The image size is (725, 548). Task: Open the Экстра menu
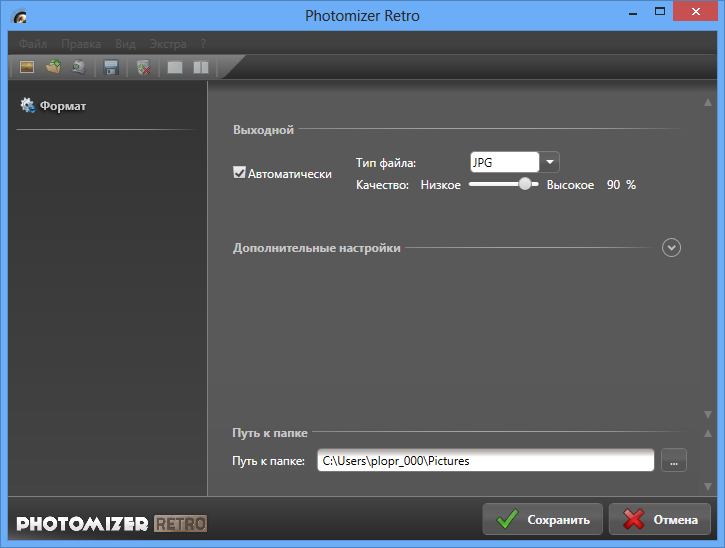tap(168, 44)
